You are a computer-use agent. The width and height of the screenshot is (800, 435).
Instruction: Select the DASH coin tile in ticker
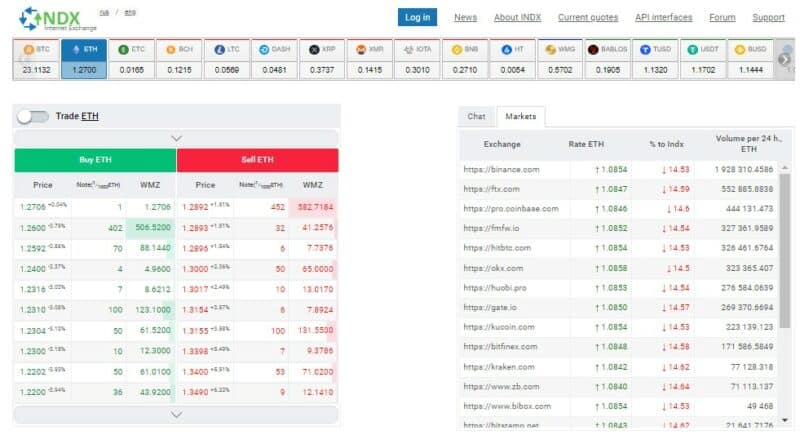click(274, 59)
